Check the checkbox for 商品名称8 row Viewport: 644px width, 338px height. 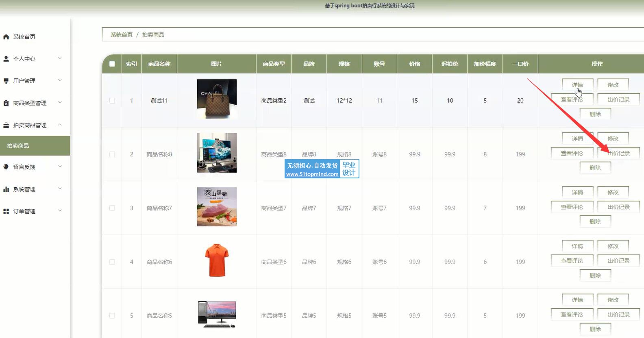point(112,154)
